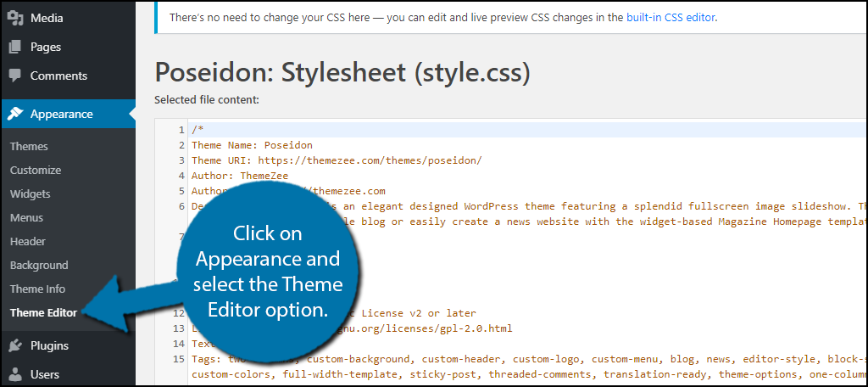
Task: Open the Header submenu link
Action: (28, 242)
